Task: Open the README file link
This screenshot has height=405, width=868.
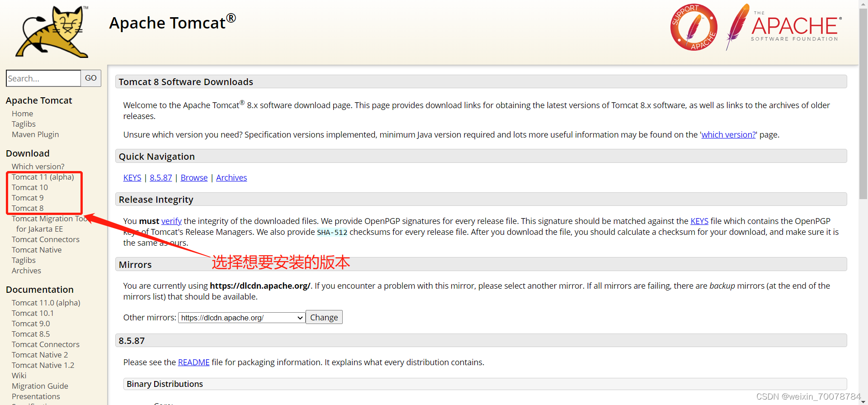Action: (x=193, y=362)
